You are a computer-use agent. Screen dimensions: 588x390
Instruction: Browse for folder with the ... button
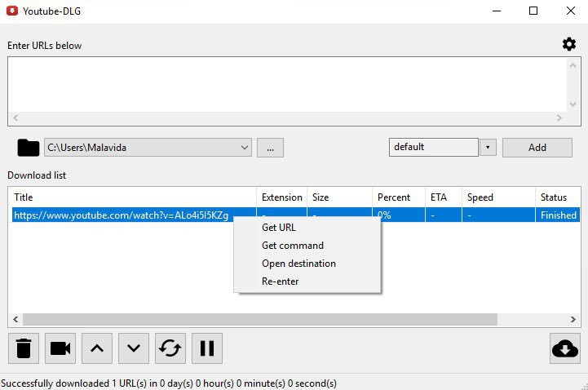pos(270,148)
